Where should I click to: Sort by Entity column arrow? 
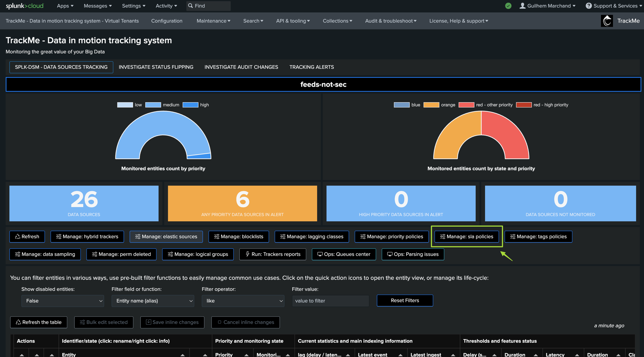(x=183, y=355)
